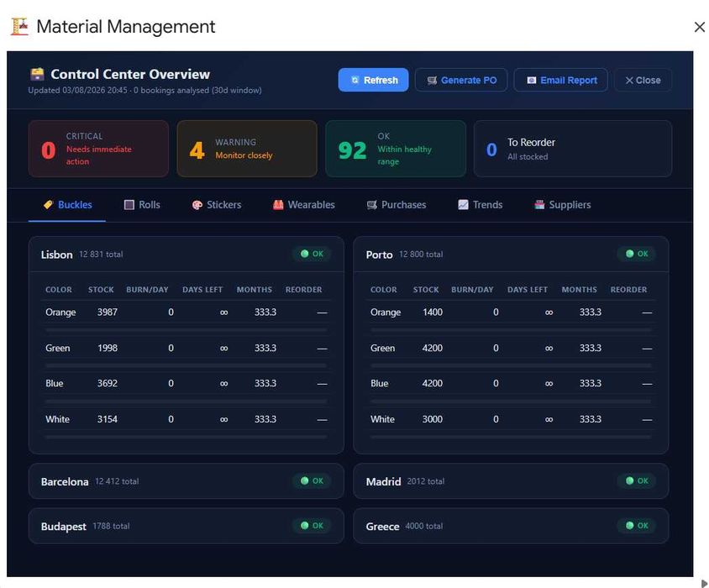Screen dimensions: 709x588
Task: Click the Buckles tag icon
Action: [48, 205]
